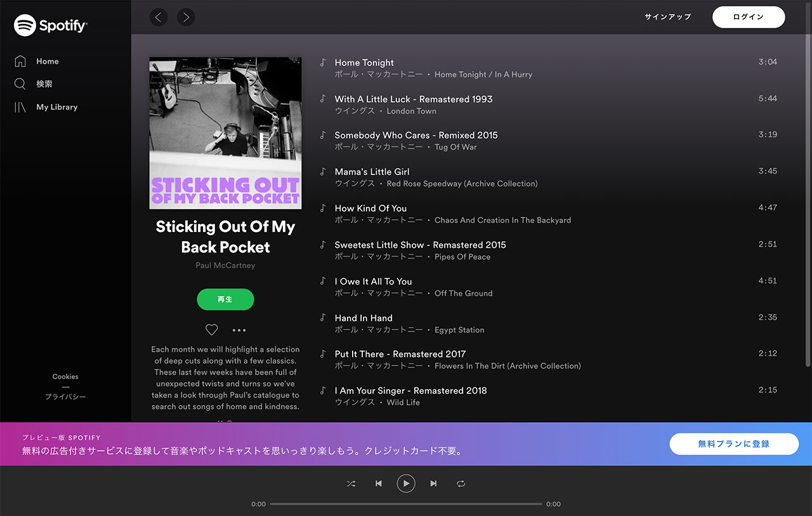The image size is (812, 516).
Task: Open the Chaos And Creation In The Backyard link
Action: (x=503, y=221)
